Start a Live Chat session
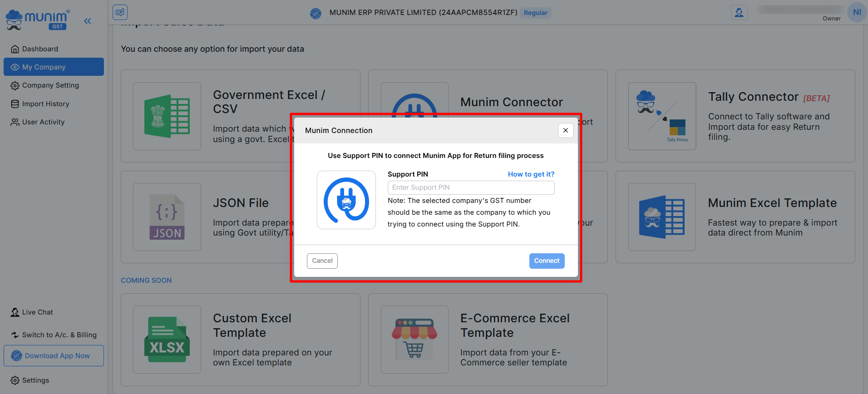Image resolution: width=868 pixels, height=394 pixels. click(37, 312)
